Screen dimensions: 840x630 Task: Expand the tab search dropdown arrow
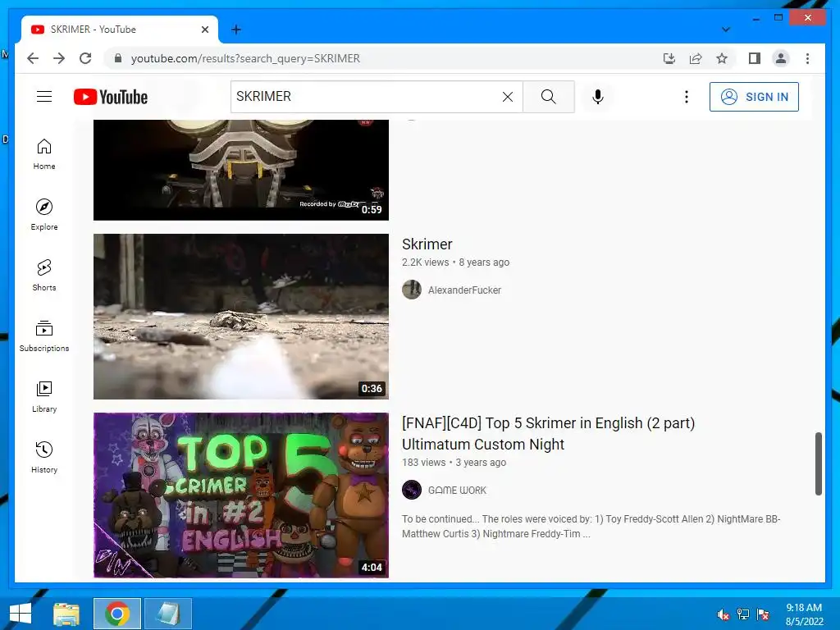(726, 30)
